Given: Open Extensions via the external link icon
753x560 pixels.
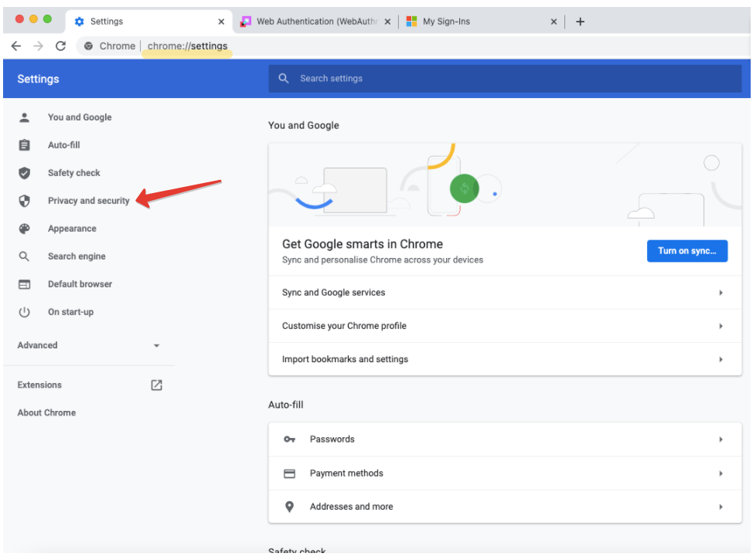Looking at the screenshot, I should tap(156, 385).
